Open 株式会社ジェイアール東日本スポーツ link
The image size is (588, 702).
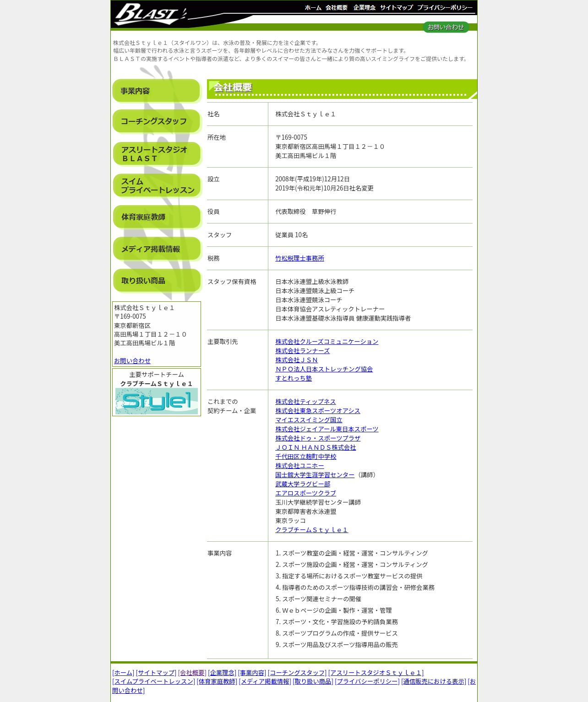click(x=327, y=429)
